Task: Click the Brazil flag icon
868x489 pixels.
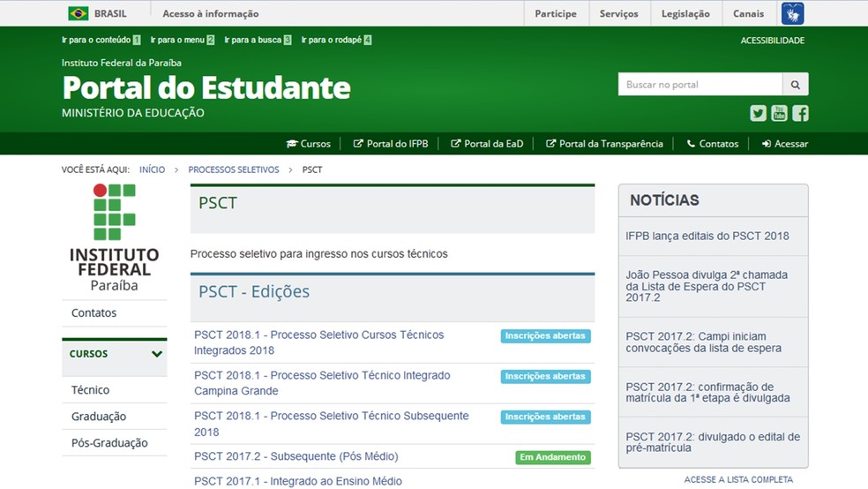Action: [78, 13]
